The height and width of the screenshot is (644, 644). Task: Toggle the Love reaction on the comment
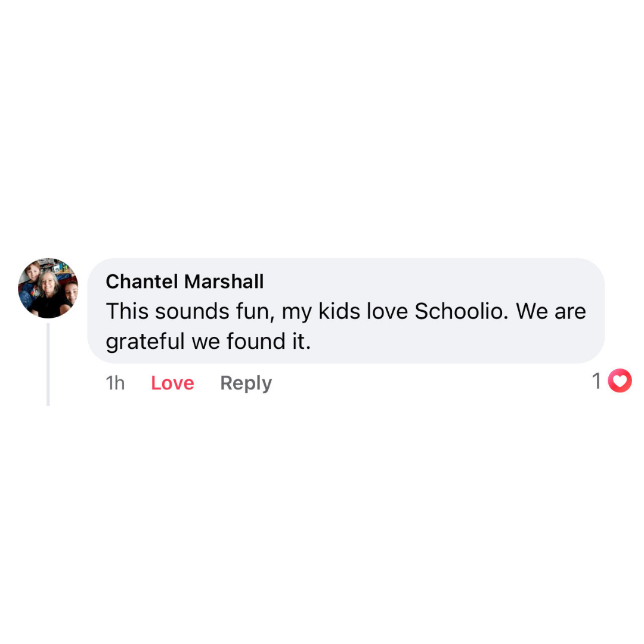172,383
